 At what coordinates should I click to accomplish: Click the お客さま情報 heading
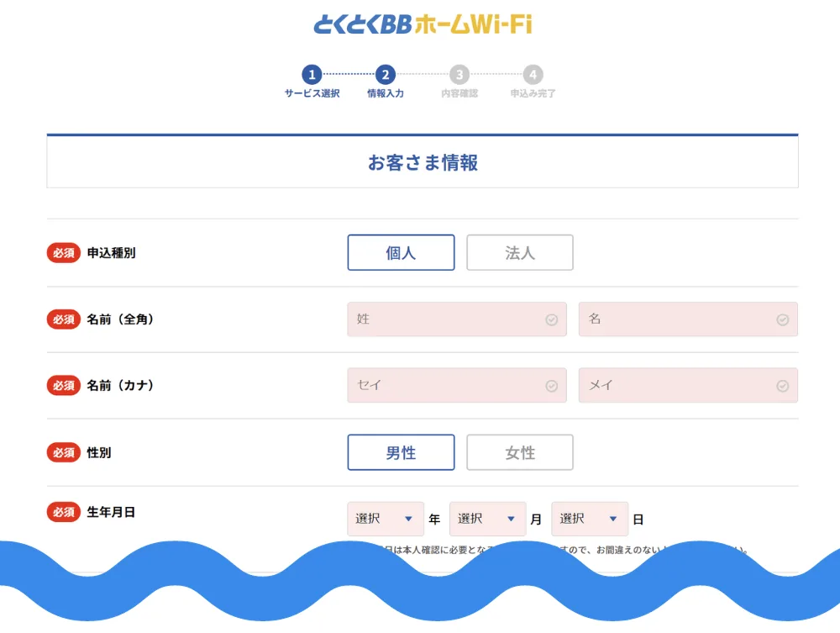(x=423, y=162)
